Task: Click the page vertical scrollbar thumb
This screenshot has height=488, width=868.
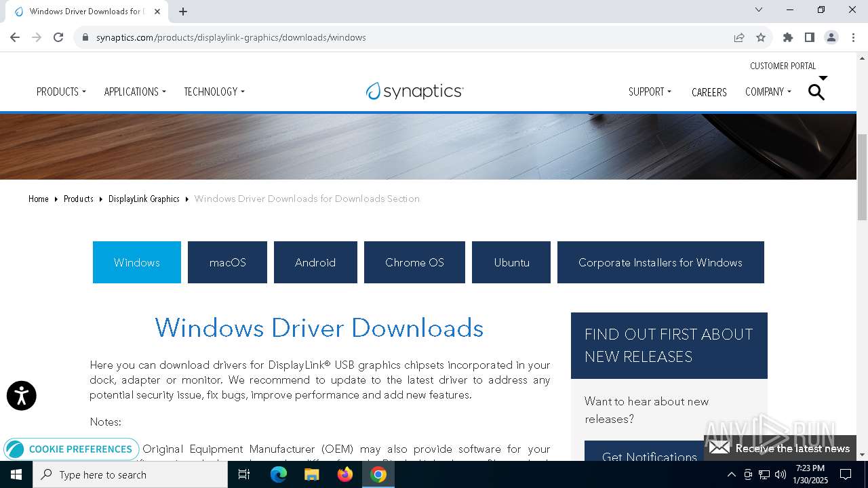Action: coord(862,177)
